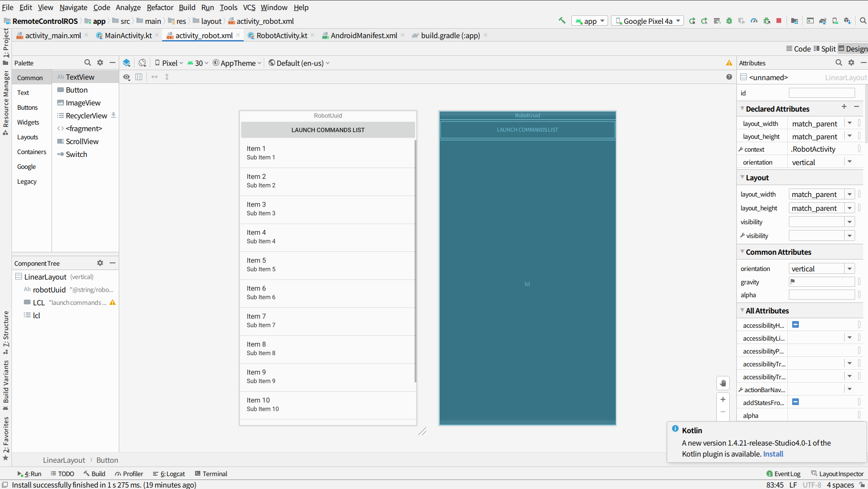Minimize the Palette panel
Viewport: 868px width, 489px height.
[x=113, y=62]
